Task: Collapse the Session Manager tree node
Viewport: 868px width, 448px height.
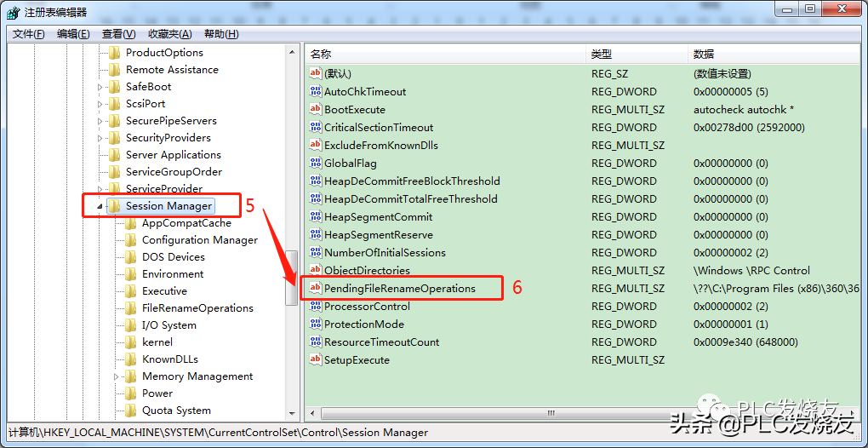Action: coord(100,206)
